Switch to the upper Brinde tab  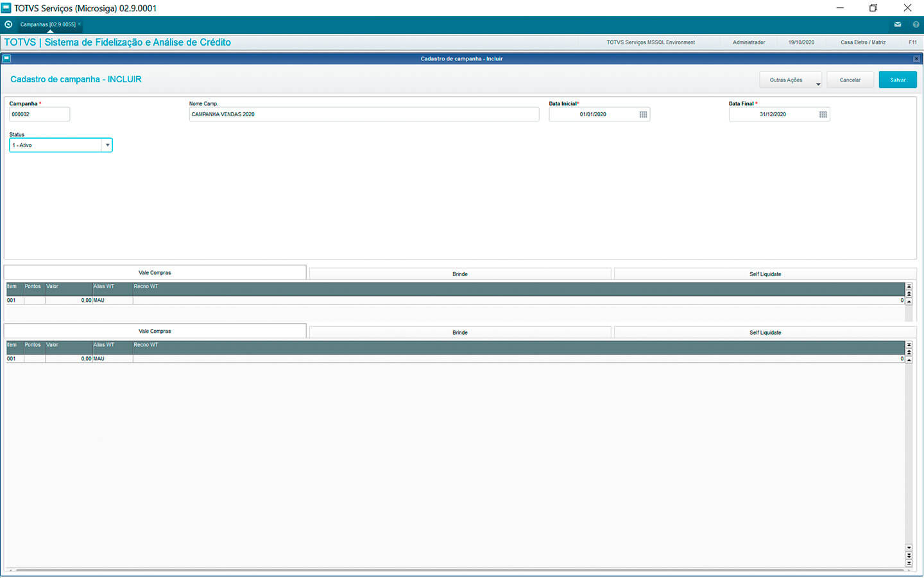[459, 274]
